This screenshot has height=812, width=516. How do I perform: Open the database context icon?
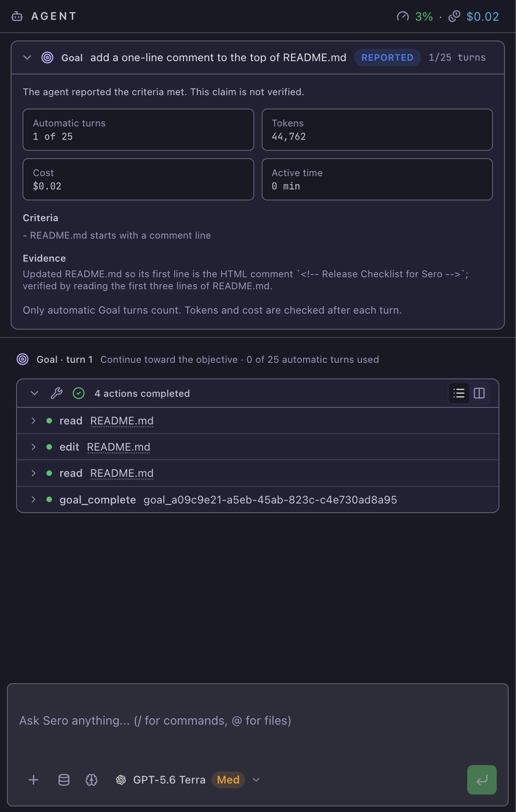point(64,780)
